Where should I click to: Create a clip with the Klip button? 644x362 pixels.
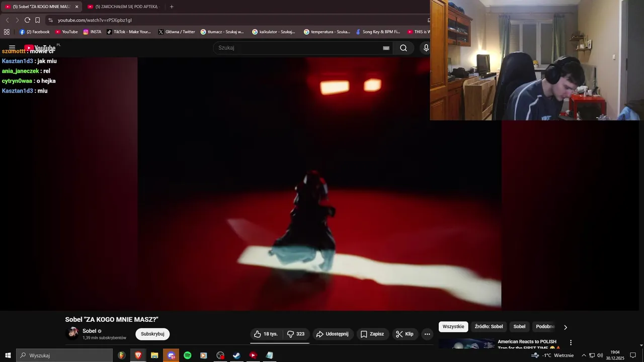(x=405, y=334)
